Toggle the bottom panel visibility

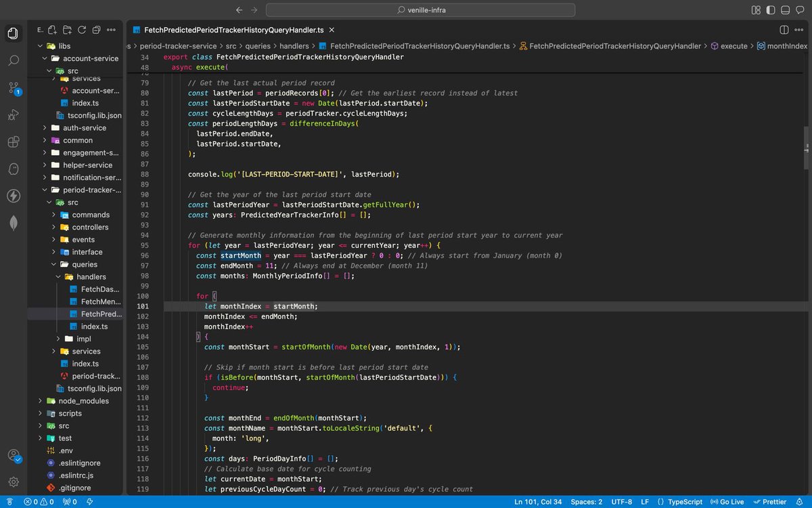(x=786, y=10)
